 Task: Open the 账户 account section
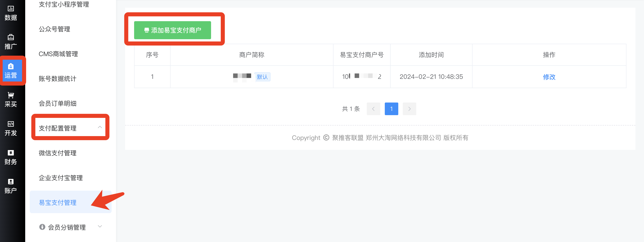click(x=11, y=186)
